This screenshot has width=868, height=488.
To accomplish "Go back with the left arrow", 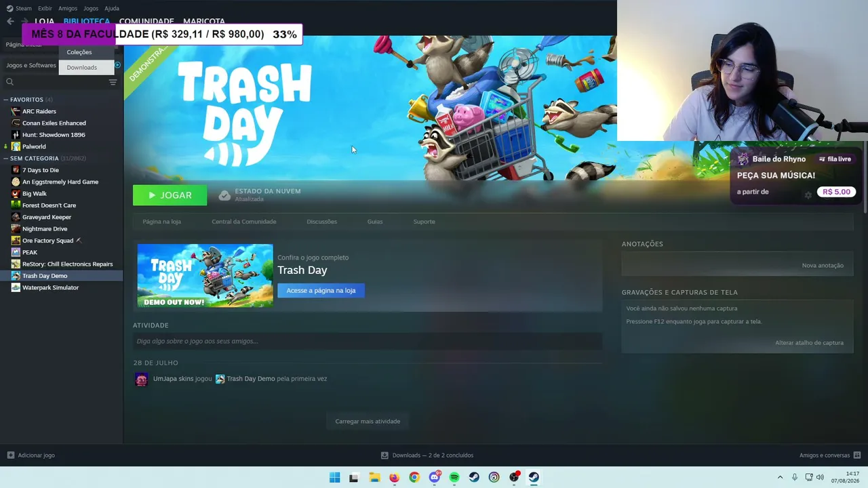I will click(x=10, y=21).
